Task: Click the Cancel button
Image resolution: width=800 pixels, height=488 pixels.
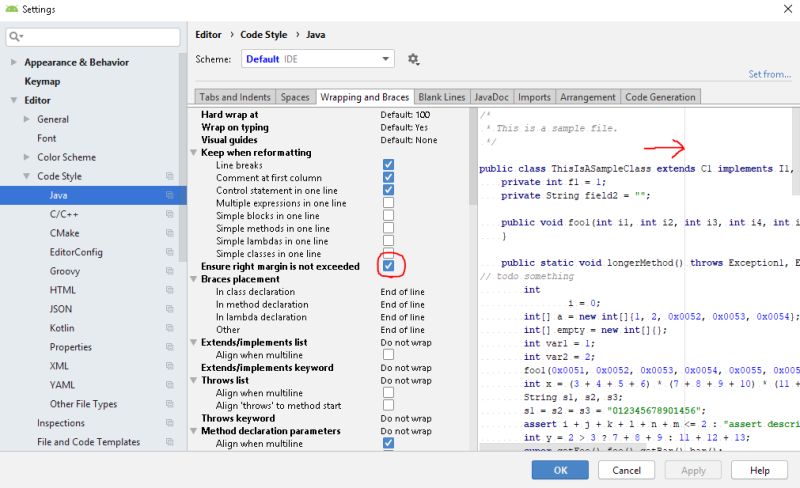Action: (627, 470)
